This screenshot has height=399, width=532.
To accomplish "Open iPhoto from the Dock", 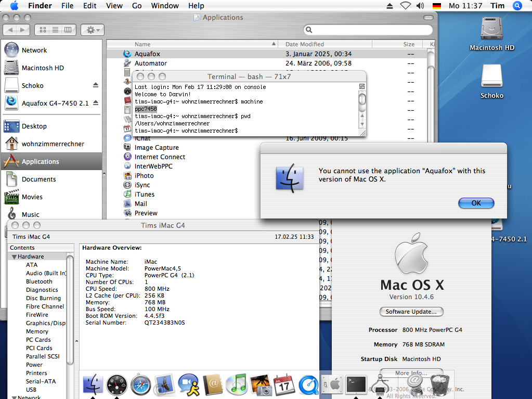I will pos(261,385).
